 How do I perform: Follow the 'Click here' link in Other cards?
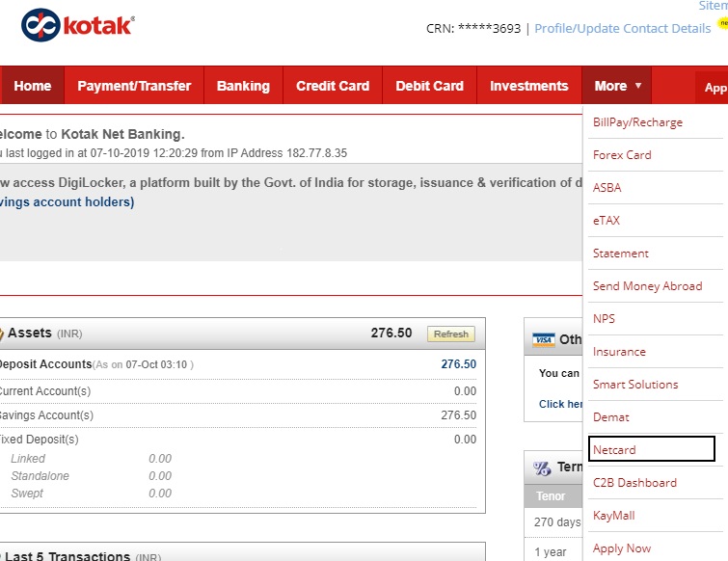pos(560,404)
